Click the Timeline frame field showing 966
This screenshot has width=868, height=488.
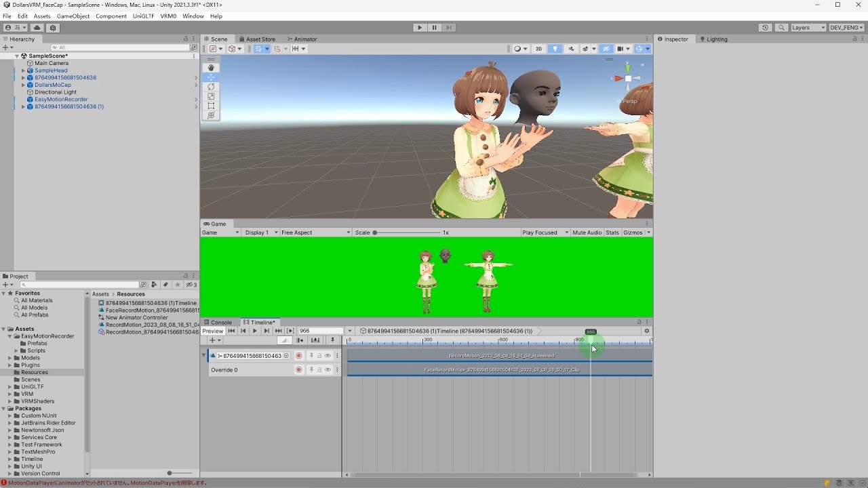321,331
